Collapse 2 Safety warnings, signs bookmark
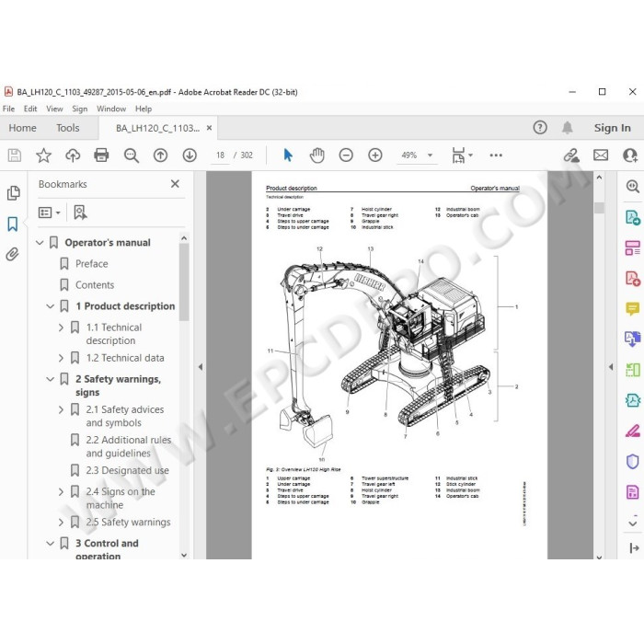 coord(50,379)
